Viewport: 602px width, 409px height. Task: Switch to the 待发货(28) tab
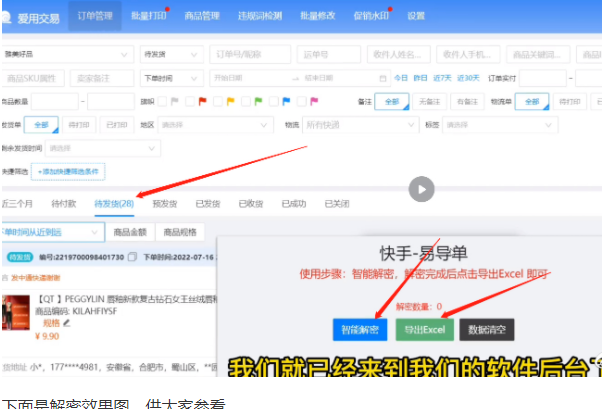(114, 204)
